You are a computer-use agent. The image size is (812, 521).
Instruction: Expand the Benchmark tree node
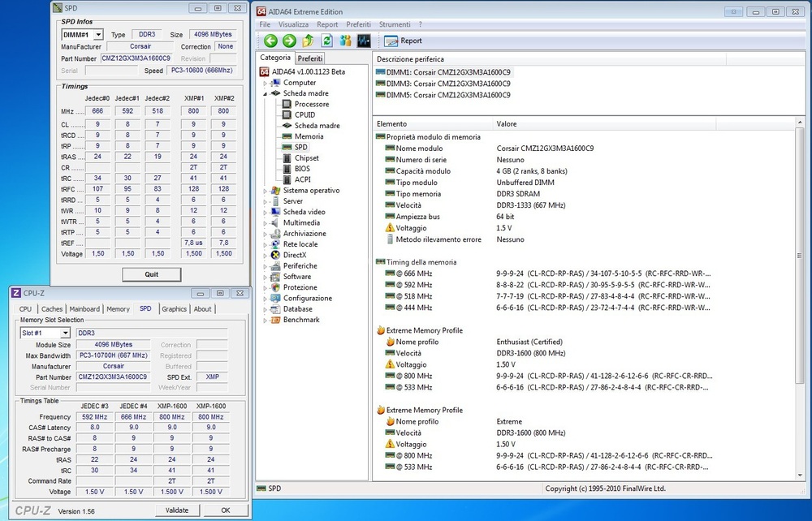(x=266, y=321)
